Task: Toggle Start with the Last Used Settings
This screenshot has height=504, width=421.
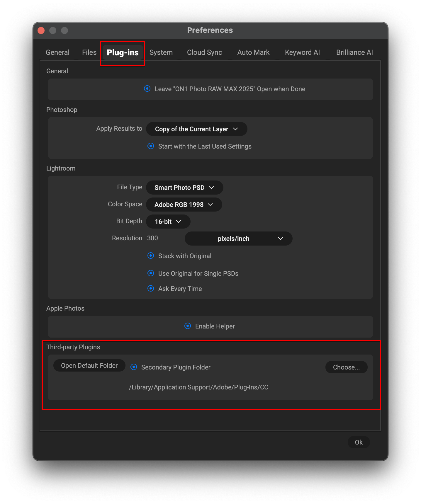Action: [x=151, y=146]
